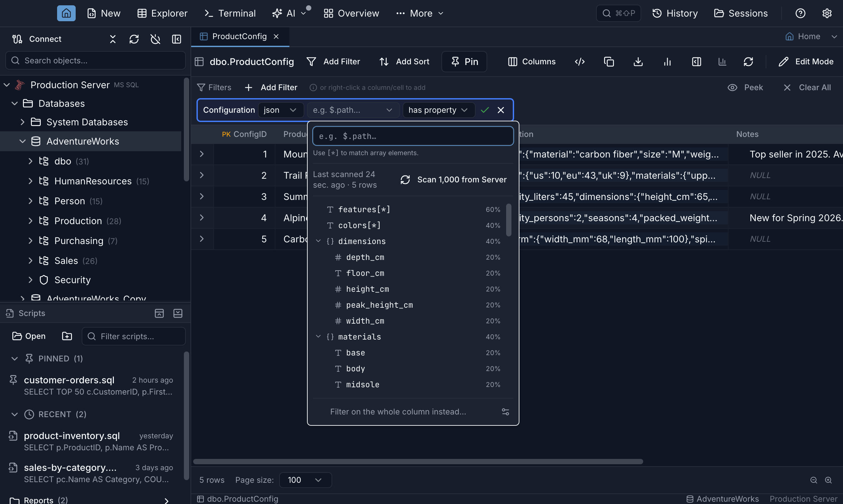Show the SQL code view icon
This screenshot has height=504, width=843.
[579, 61]
